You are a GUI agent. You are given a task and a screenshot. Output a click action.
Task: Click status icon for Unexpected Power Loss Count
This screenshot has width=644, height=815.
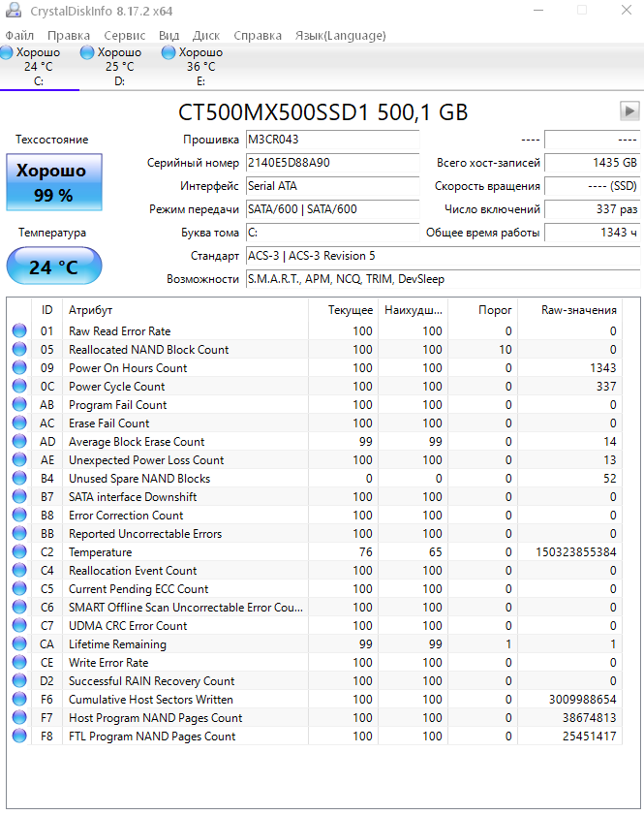pyautogui.click(x=19, y=459)
